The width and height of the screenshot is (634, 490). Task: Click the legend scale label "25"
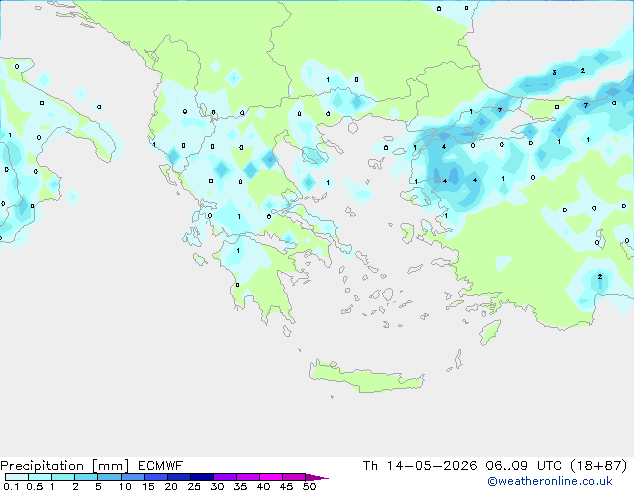tap(194, 486)
